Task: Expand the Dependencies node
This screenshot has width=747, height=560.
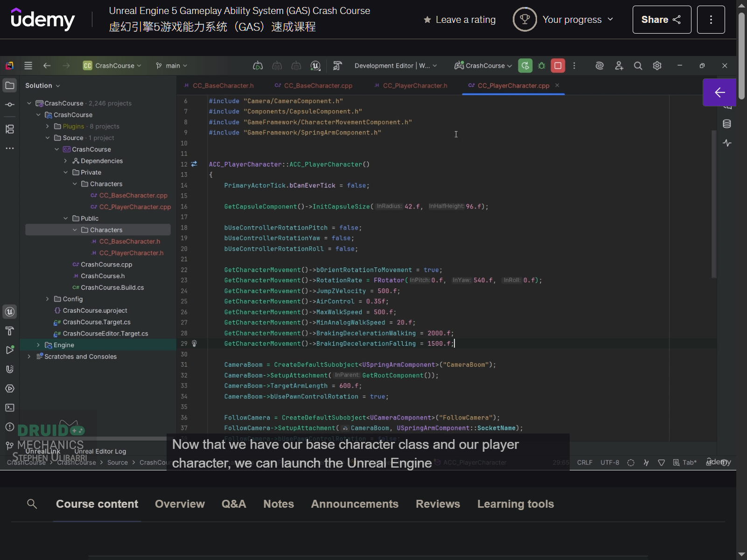Action: (x=65, y=161)
